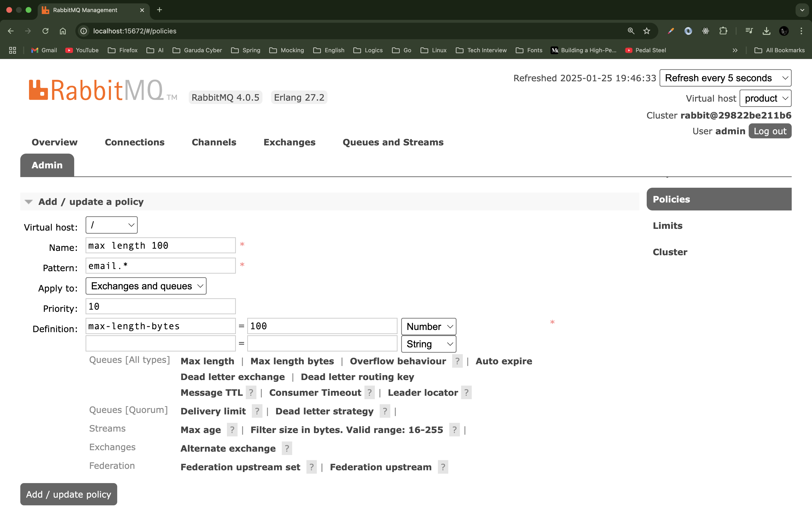Open a new browser tab with plus icon
Viewport: 812px width, 508px height.
[159, 10]
